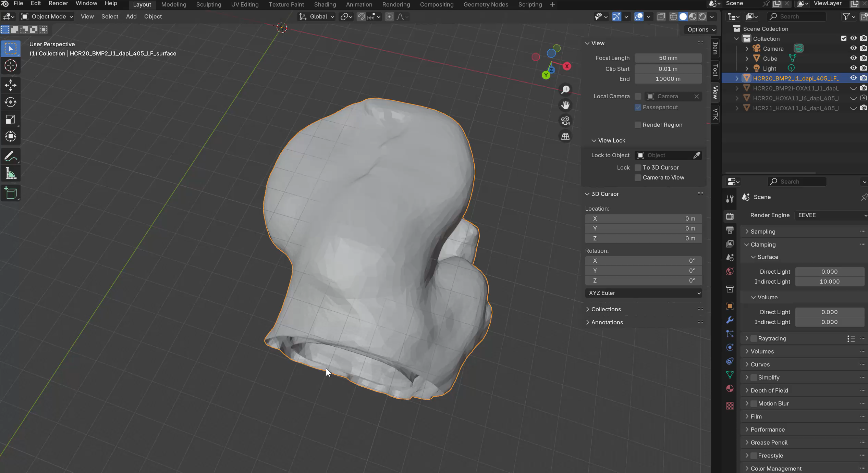The width and height of the screenshot is (868, 473).
Task: Click the pan view hand icon
Action: [565, 105]
